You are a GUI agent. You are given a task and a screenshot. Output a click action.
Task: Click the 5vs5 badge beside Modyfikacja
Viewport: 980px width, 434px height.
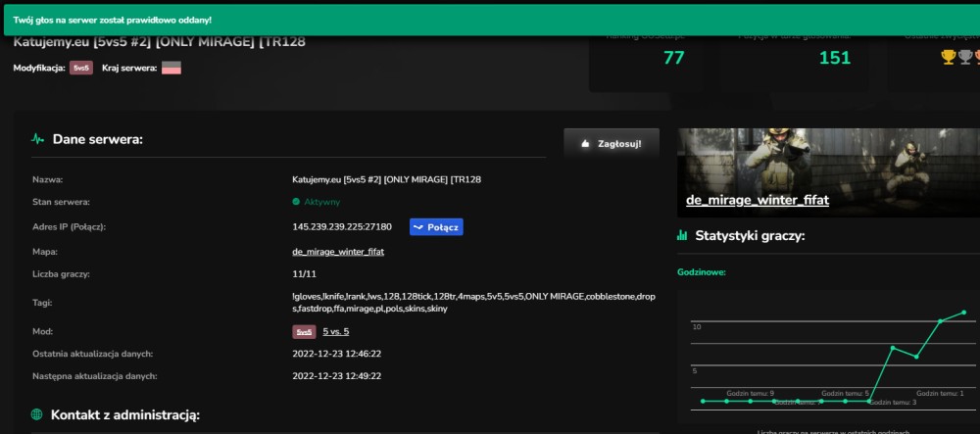81,68
